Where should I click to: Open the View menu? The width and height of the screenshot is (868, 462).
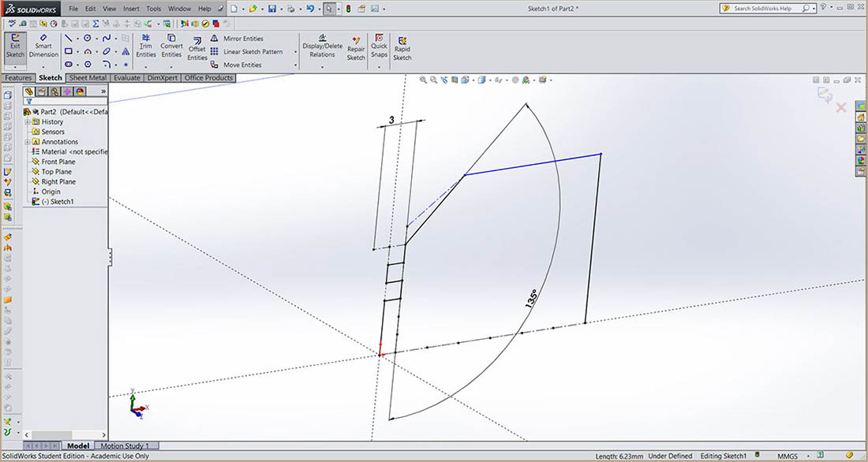click(x=110, y=9)
